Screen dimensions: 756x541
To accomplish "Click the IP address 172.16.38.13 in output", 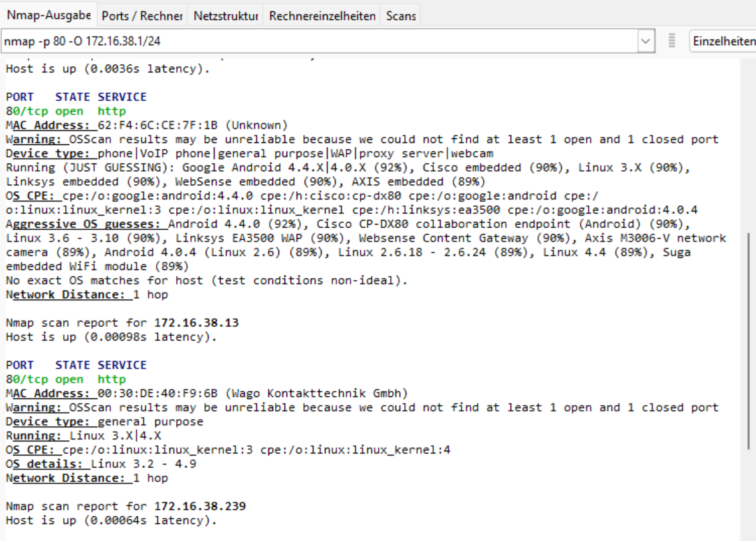I will coord(196,323).
